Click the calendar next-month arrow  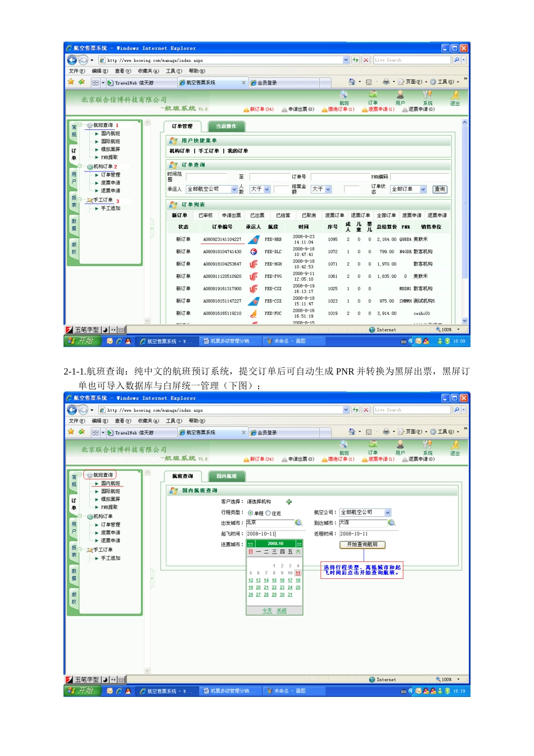coord(299,544)
